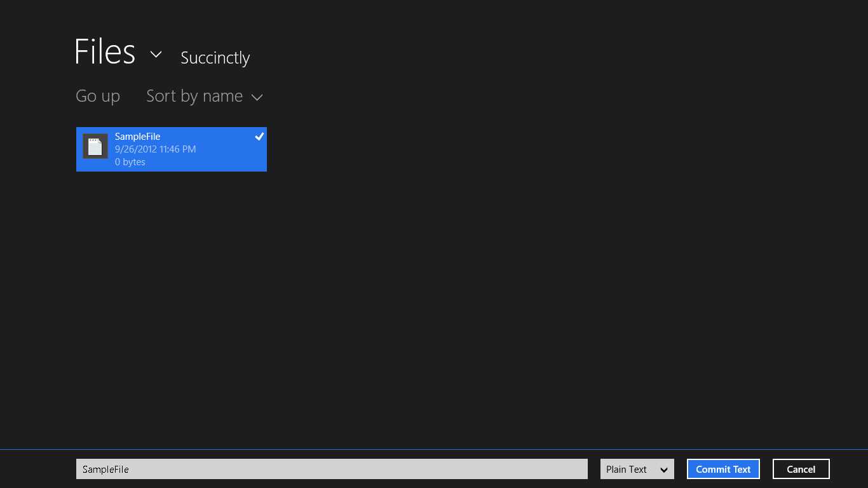Click the empty file list area
The image size is (868, 488).
(445, 286)
